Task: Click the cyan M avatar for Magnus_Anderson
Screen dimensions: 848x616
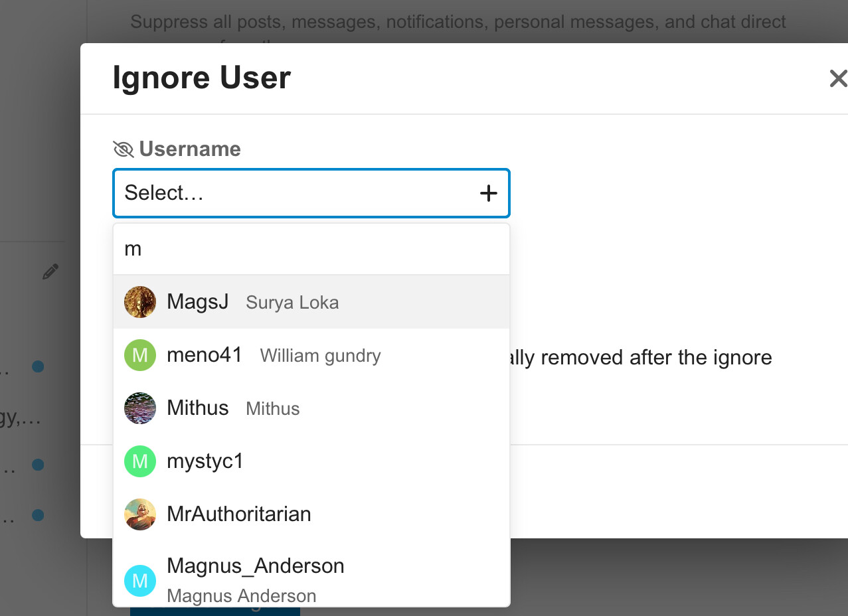Action: [140, 581]
